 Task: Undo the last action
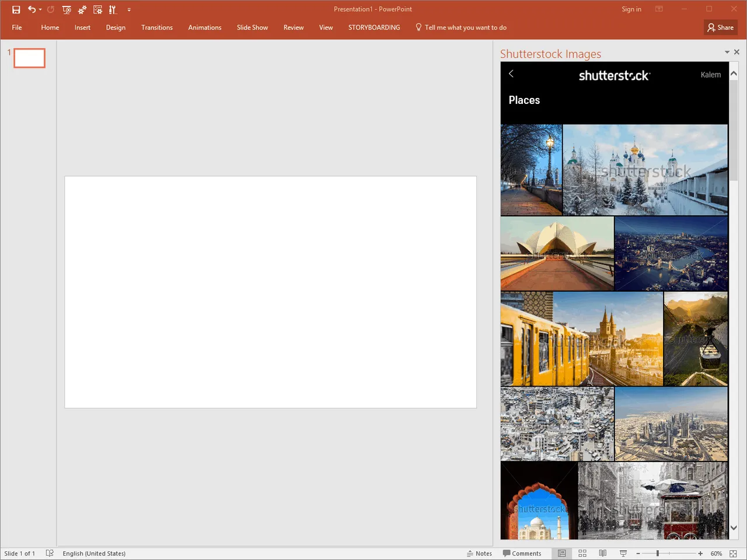[x=32, y=9]
